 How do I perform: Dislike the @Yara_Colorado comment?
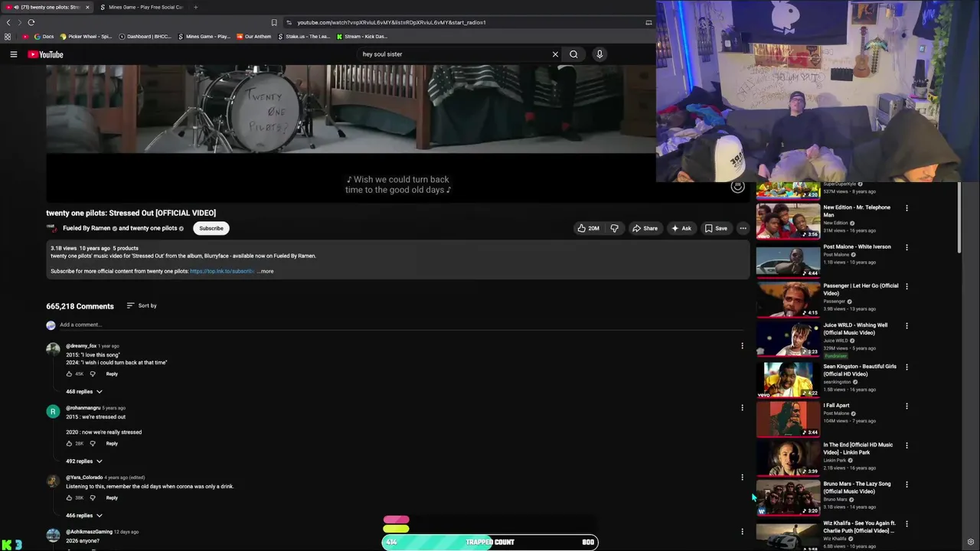point(93,497)
